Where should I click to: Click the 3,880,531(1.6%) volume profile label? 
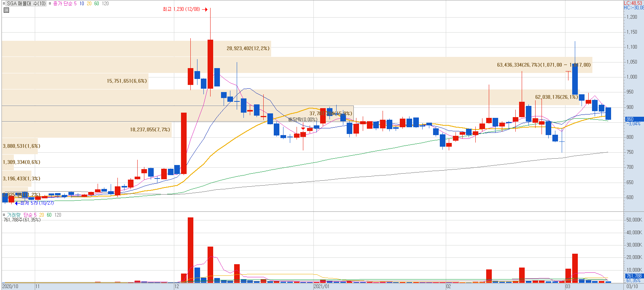(21, 146)
